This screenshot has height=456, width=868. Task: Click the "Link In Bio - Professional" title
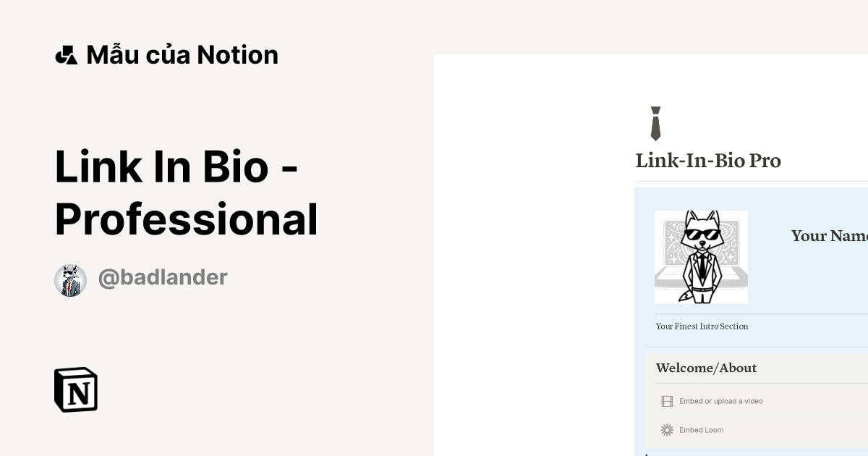(186, 192)
